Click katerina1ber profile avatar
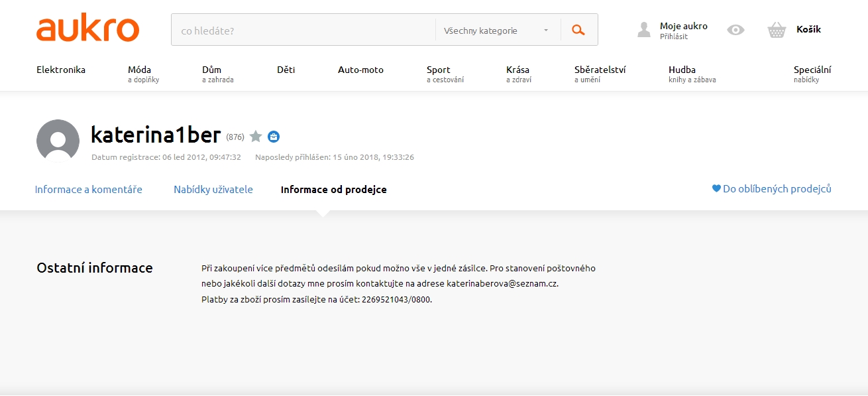 (x=58, y=141)
